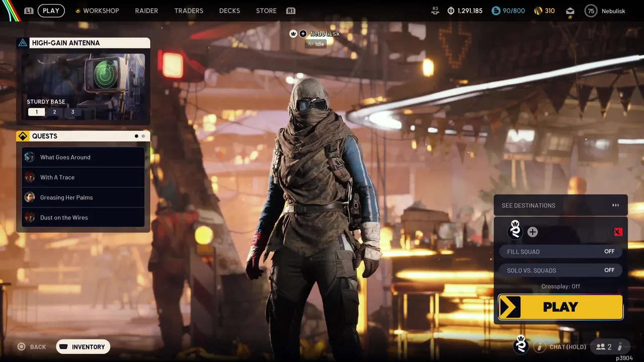Click the two-people party icon at the bottom
The width and height of the screenshot is (644, 362).
coord(600,347)
